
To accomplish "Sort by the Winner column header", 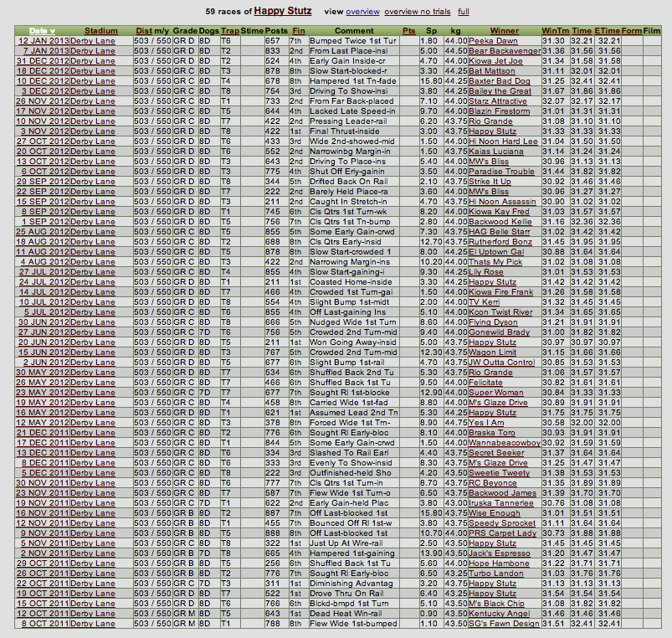I will (505, 31).
